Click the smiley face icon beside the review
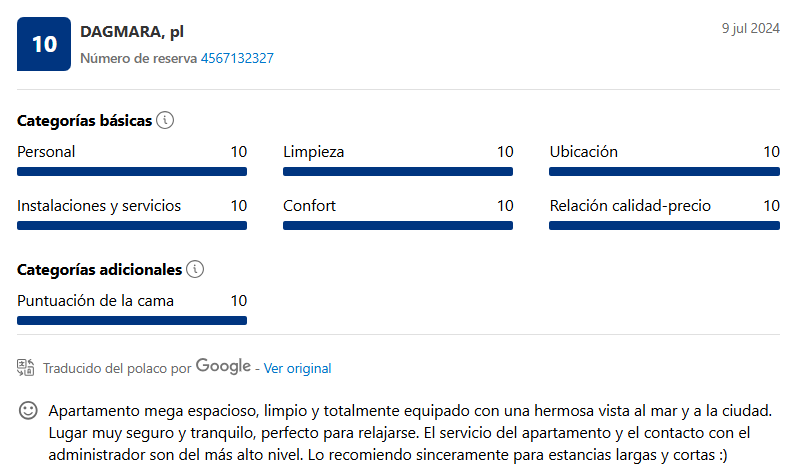 28,411
